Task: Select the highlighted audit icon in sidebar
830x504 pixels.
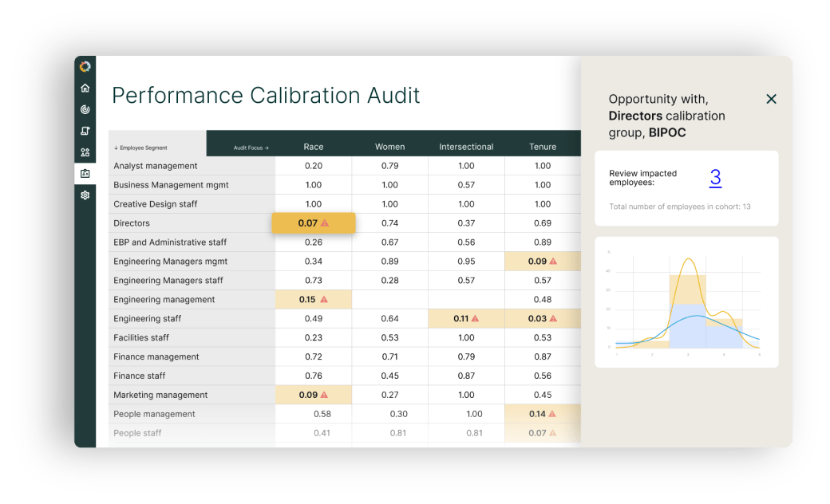Action: click(85, 174)
